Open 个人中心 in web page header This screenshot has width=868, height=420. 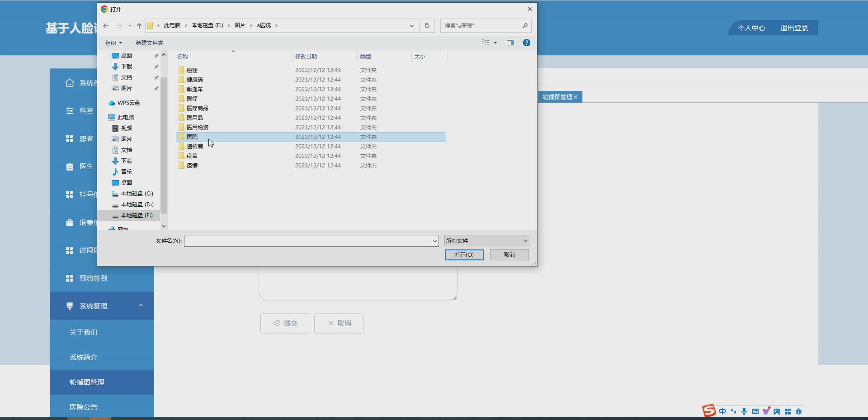coord(751,28)
